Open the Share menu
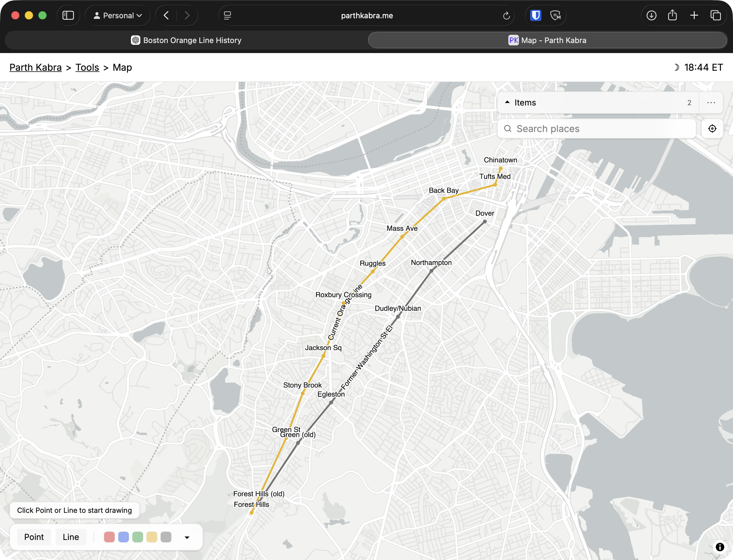Image resolution: width=733 pixels, height=560 pixels. coord(672,15)
